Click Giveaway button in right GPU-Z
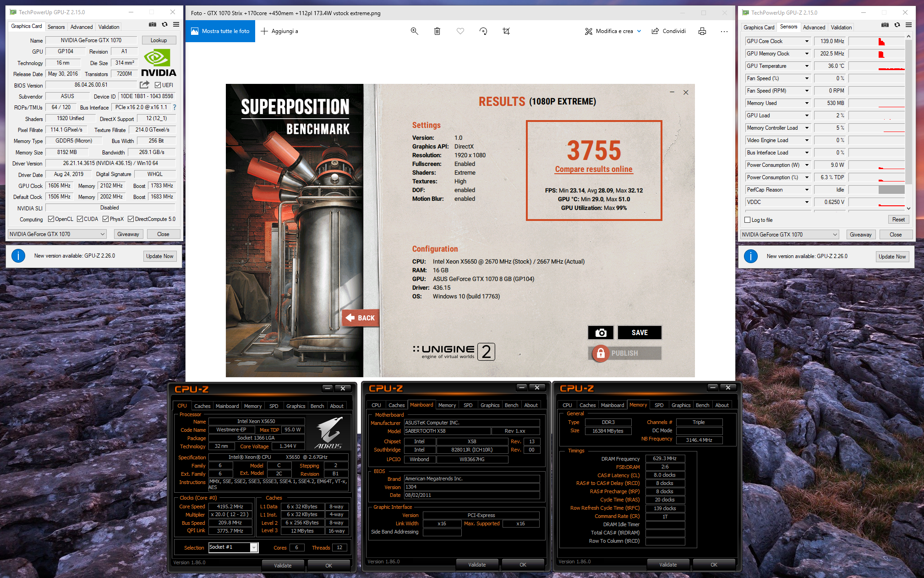Image resolution: width=924 pixels, height=578 pixels. coord(861,235)
